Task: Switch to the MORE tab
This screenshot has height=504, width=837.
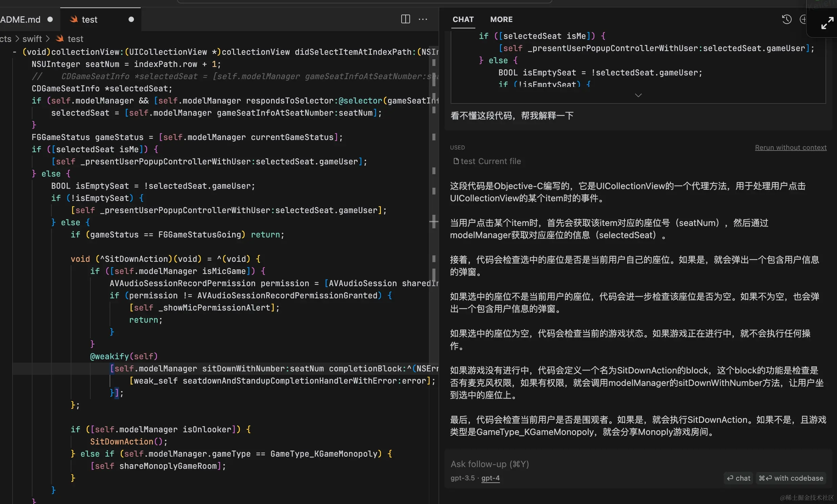Action: [x=501, y=19]
